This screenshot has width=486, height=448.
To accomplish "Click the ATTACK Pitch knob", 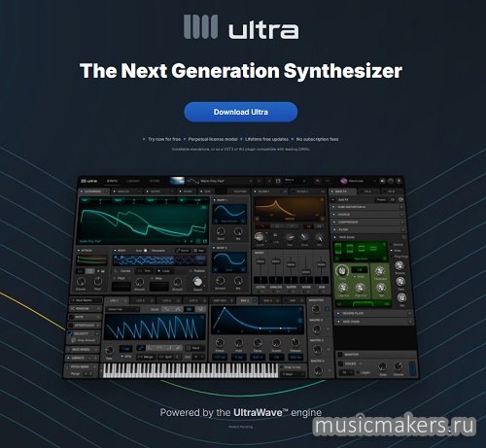I will click(98, 281).
